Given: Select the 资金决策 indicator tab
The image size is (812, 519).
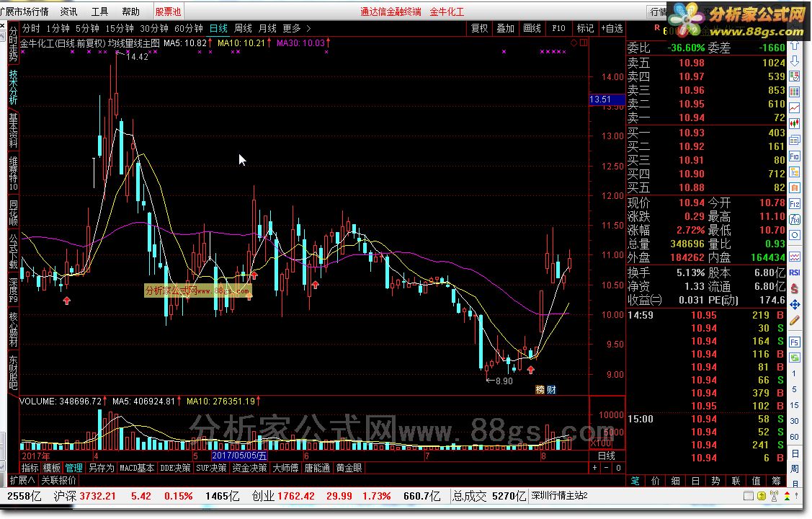Looking at the screenshot, I should tap(249, 468).
